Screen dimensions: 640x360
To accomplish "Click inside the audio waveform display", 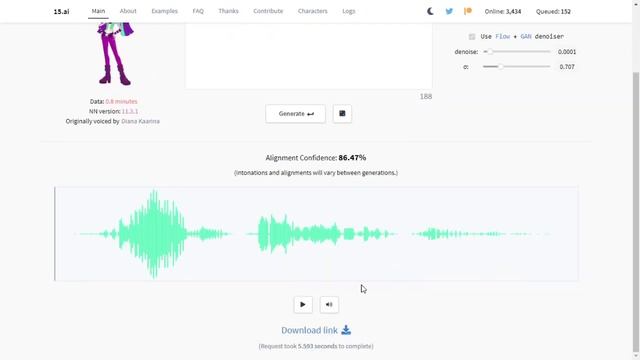I will pyautogui.click(x=316, y=234).
